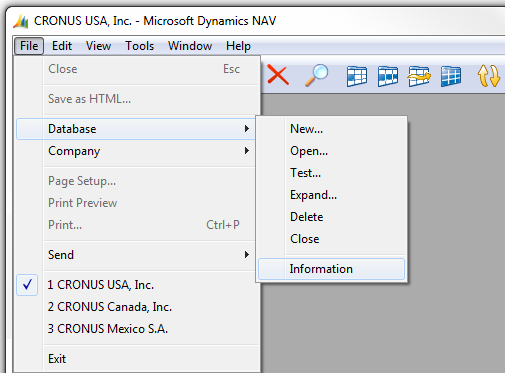Click the red X delete toolbar icon
505x373 pixels.
[278, 75]
